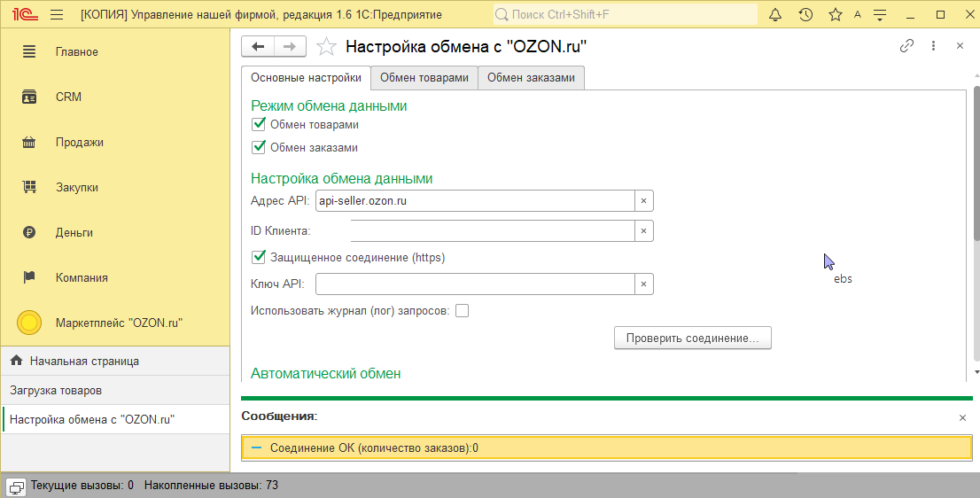Clear the ID Клиента field

point(644,230)
